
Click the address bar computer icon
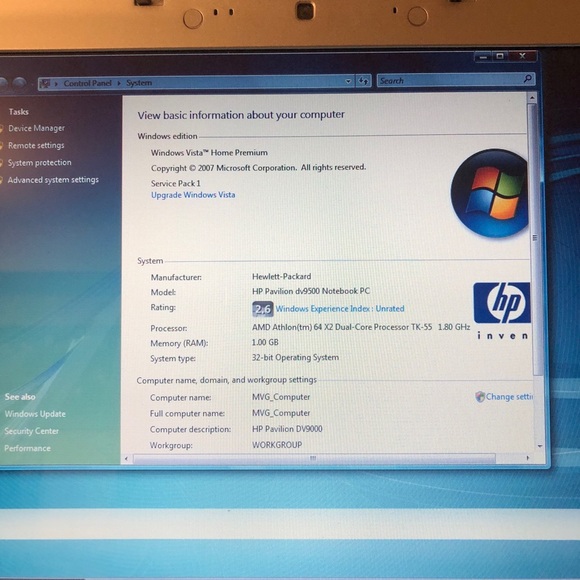coord(45,84)
